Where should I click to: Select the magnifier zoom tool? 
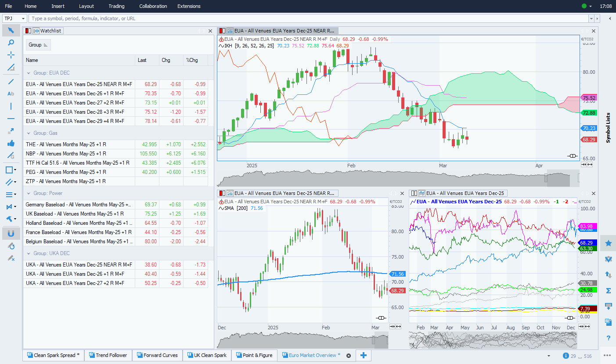11,43
